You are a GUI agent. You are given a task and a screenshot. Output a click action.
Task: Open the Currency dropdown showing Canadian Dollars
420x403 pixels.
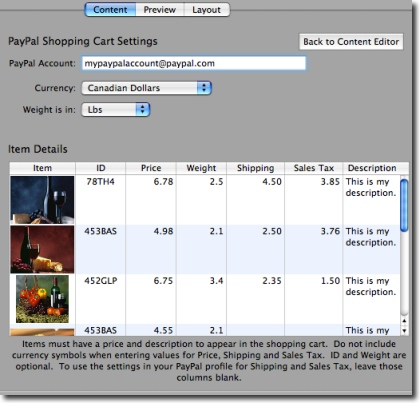coord(147,88)
